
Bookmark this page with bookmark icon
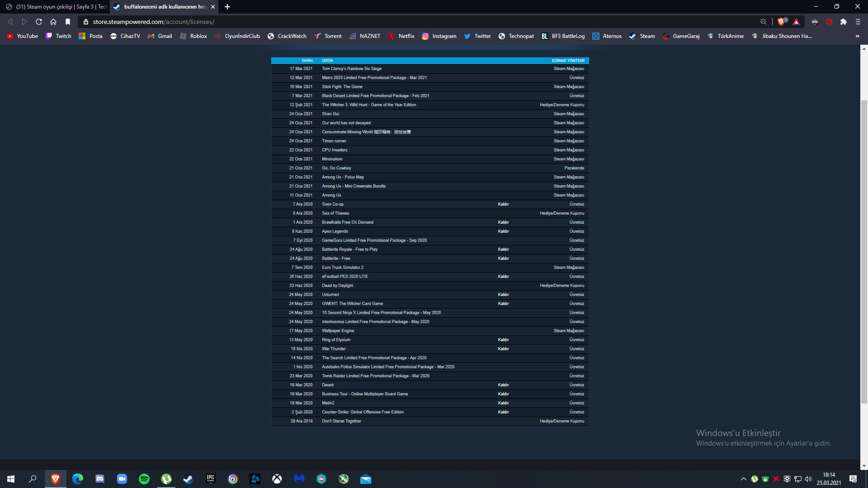pyautogui.click(x=68, y=22)
